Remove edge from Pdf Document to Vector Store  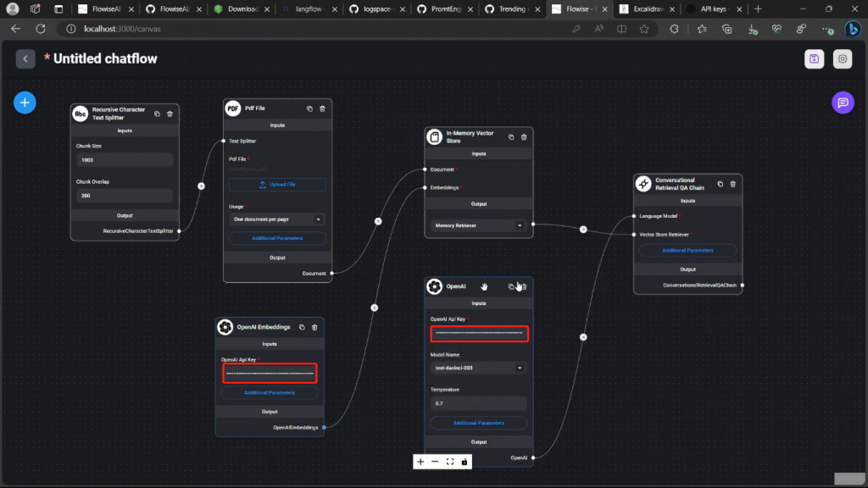coord(378,221)
